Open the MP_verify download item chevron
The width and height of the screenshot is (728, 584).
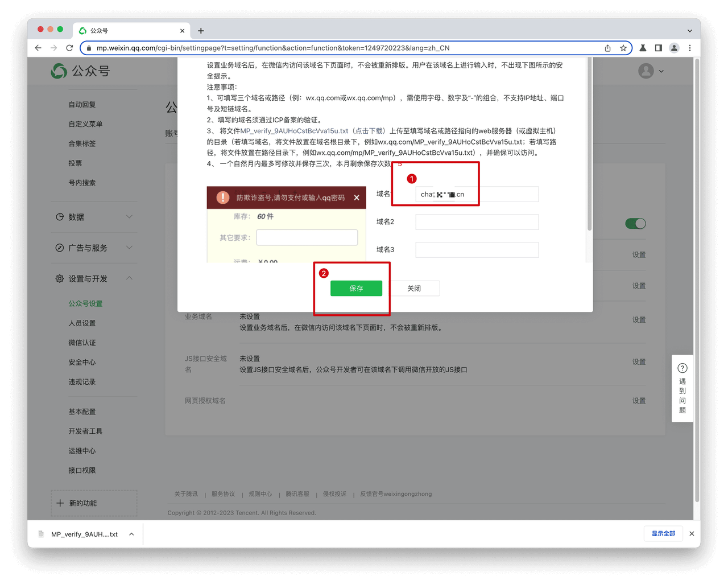point(131,534)
